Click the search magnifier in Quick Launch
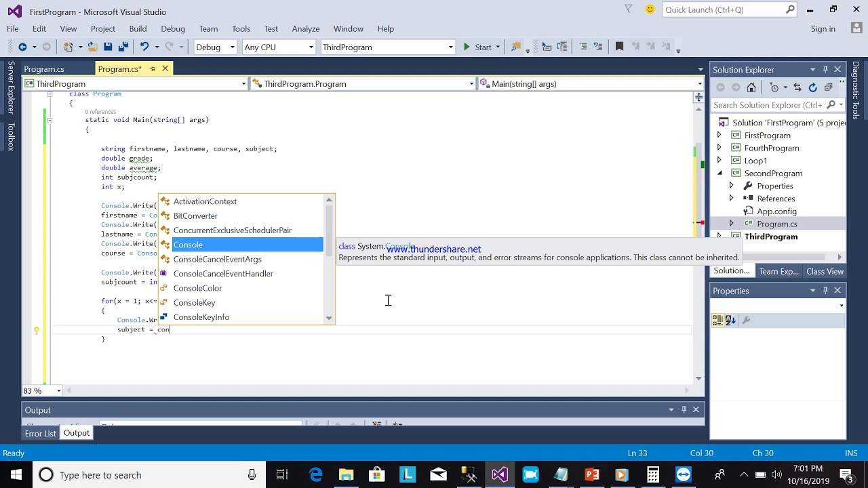 [790, 9]
